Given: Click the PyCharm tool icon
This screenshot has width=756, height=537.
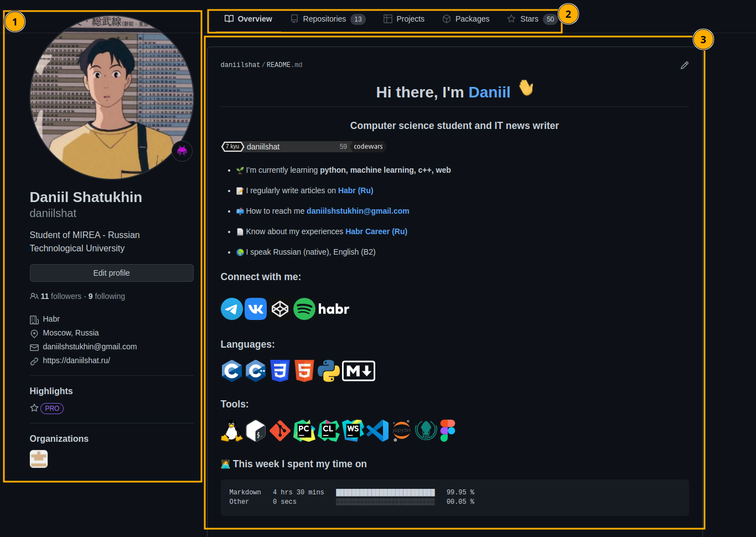Looking at the screenshot, I should tap(304, 431).
